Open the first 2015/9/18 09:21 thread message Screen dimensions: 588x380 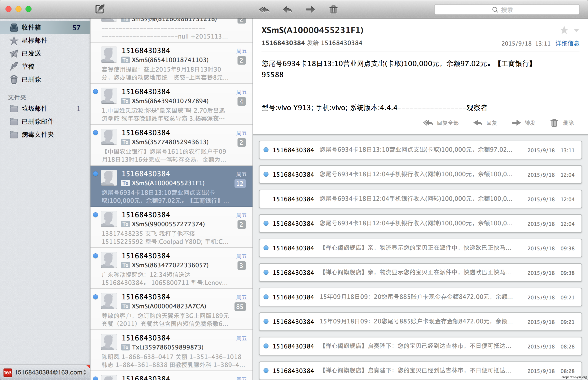420,297
